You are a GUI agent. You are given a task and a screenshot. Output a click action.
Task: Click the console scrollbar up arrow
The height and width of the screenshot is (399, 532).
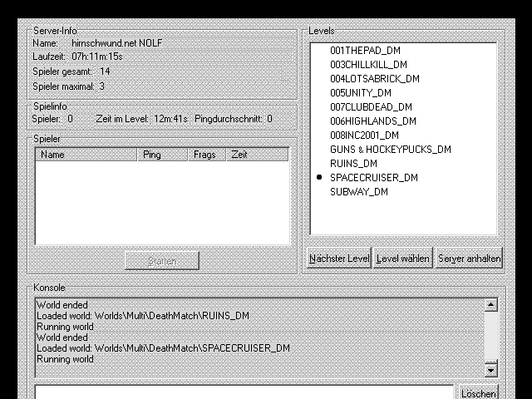490,305
